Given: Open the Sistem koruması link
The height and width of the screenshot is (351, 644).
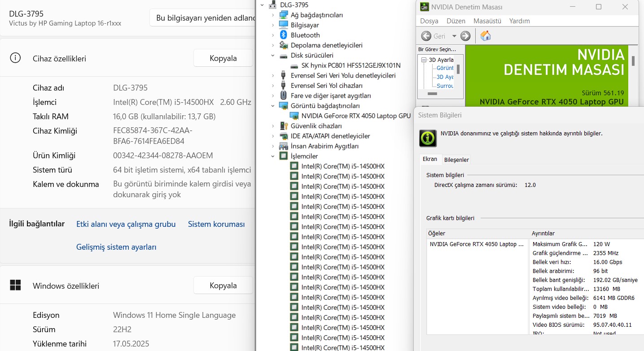Looking at the screenshot, I should (x=216, y=224).
